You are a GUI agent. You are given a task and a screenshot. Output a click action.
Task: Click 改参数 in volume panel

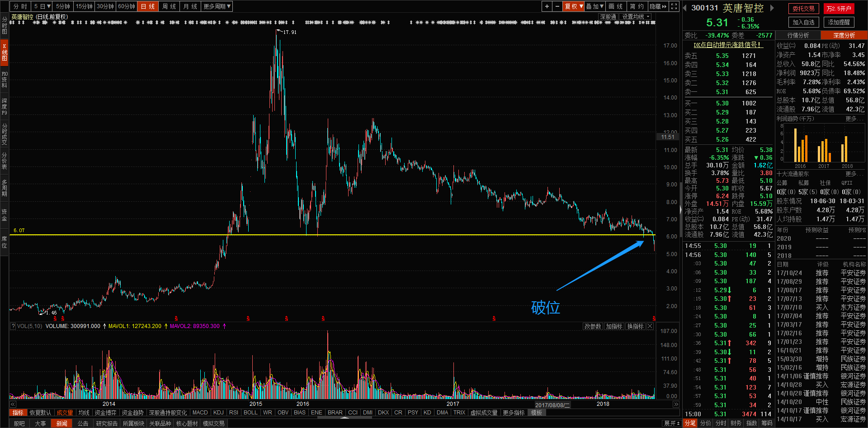(593, 326)
